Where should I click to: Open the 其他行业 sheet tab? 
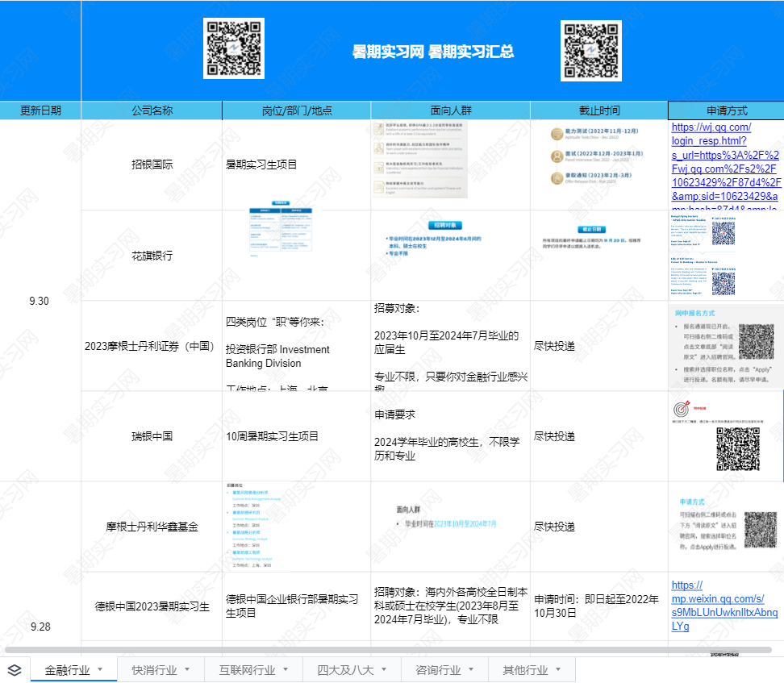point(525,670)
